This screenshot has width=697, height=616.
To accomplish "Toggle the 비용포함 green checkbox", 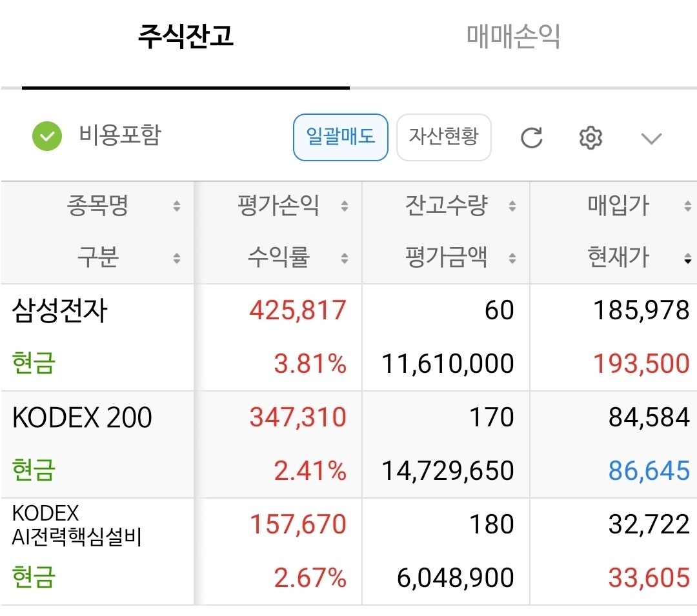I will (x=47, y=136).
